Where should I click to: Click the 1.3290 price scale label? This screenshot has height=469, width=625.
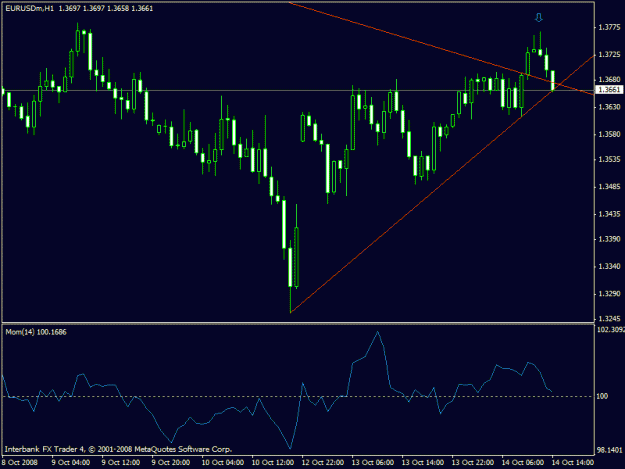point(609,294)
